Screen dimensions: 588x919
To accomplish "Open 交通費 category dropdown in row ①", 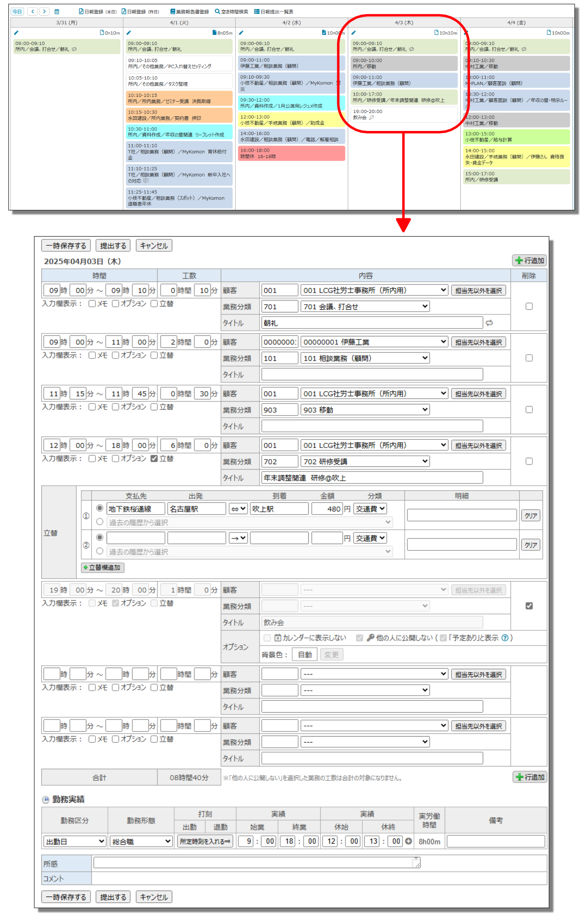I will pyautogui.click(x=370, y=509).
